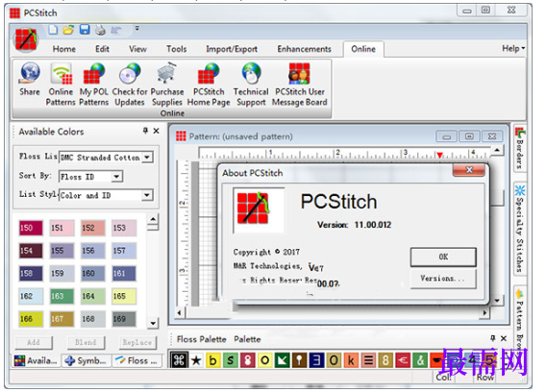Expand the List Style dropdown
Screen dimensions: 546x392
147,195
